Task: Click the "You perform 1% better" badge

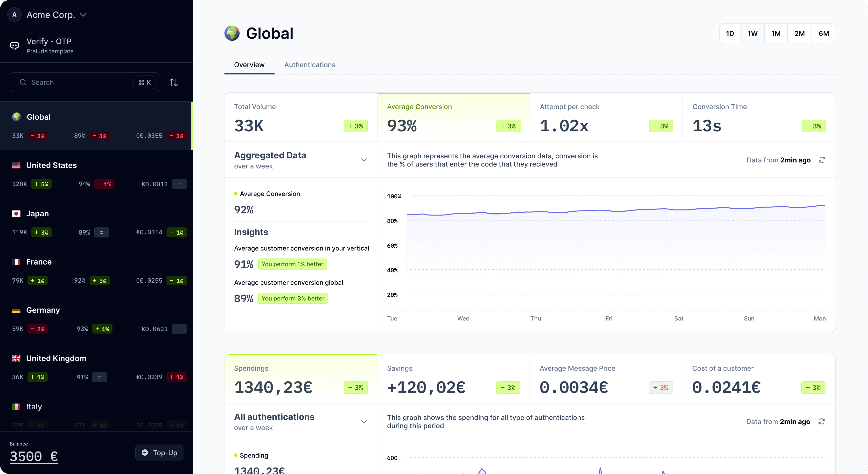Action: coord(293,264)
